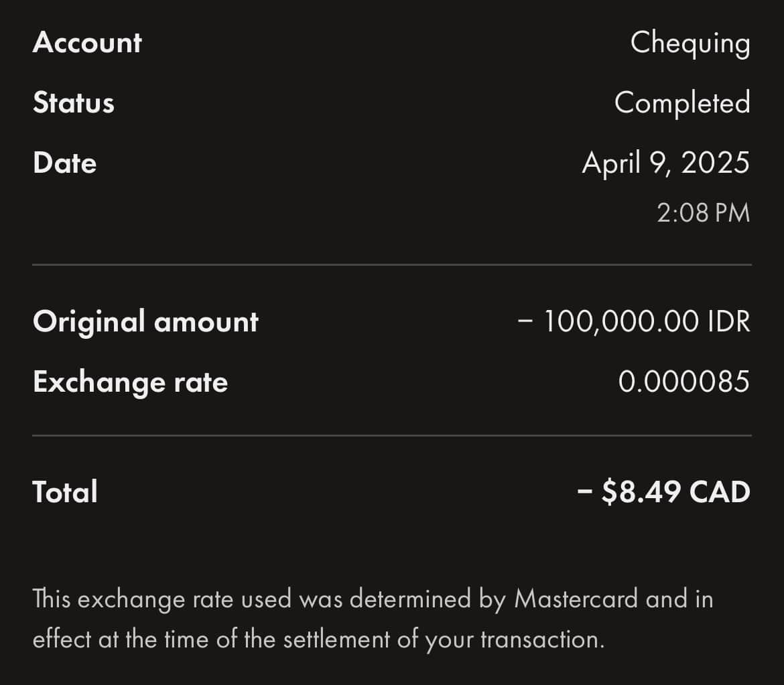Click the 0.000085 exchange rate value
Viewport: 784px width, 685px height.
point(683,382)
